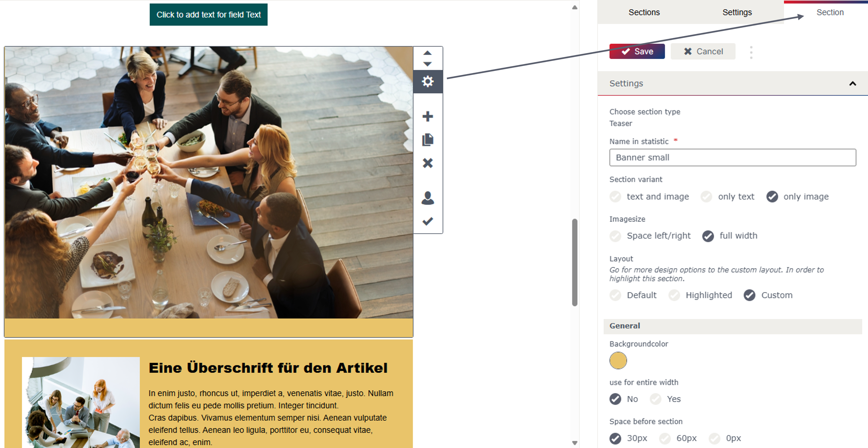Click to add text for field Text
Image resolution: width=868 pixels, height=448 pixels.
pos(208,14)
